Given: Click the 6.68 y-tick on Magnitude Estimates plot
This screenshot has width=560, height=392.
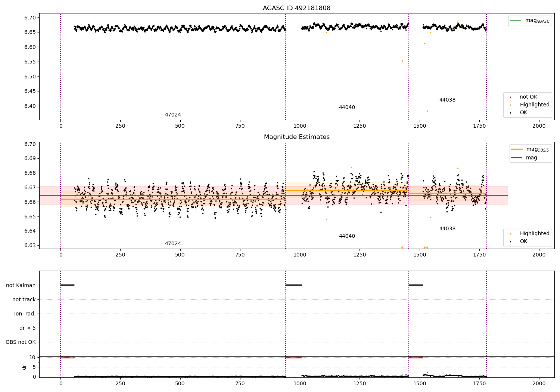Looking at the screenshot, I should [x=30, y=173].
